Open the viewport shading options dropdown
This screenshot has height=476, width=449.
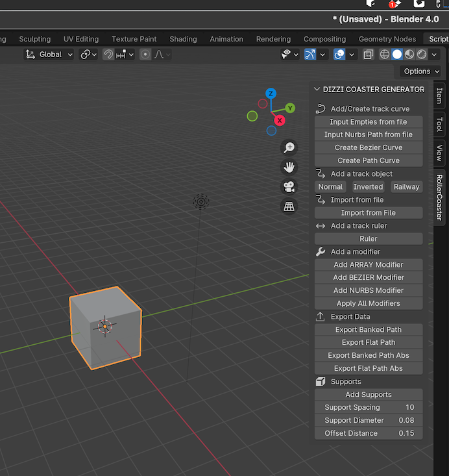pyautogui.click(x=434, y=55)
